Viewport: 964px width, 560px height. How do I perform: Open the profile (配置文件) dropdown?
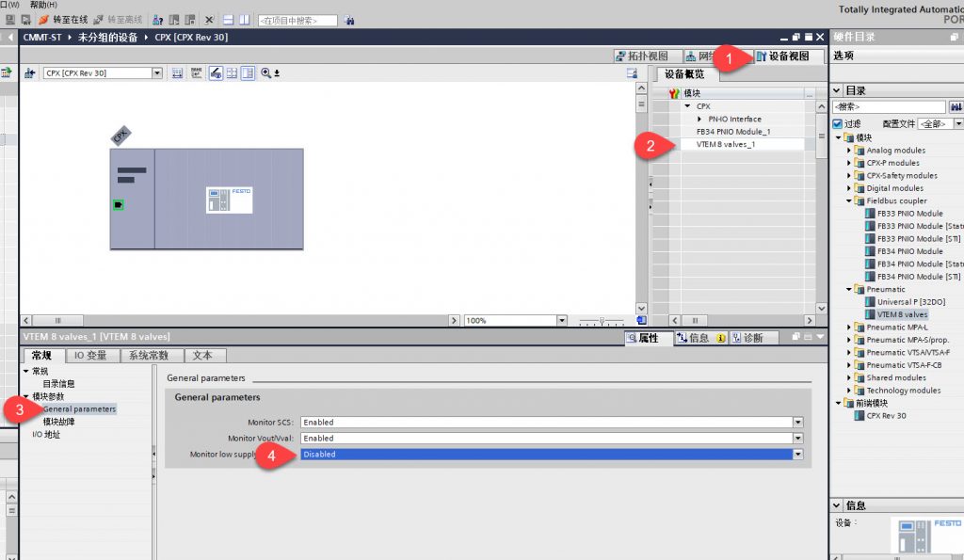pos(957,124)
